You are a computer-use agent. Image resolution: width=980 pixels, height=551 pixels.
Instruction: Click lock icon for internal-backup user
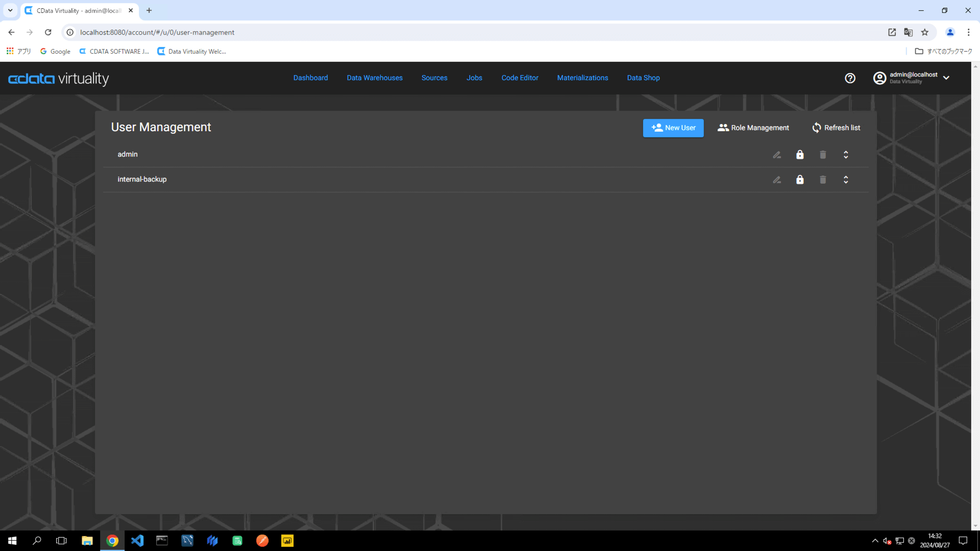click(x=800, y=180)
